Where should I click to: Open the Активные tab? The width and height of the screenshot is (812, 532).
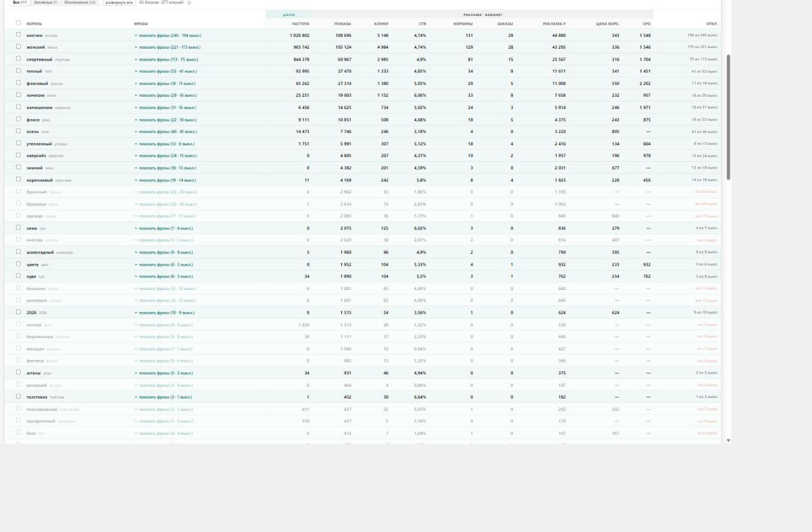pos(46,2)
